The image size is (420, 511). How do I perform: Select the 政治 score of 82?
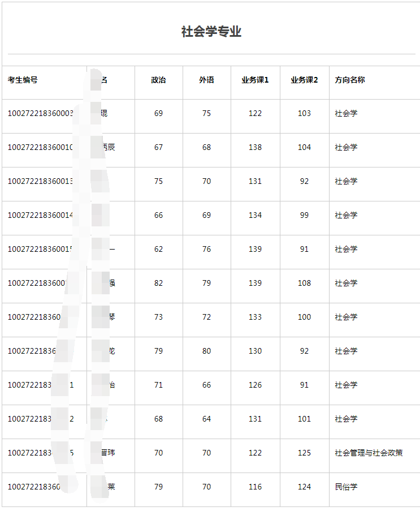click(x=158, y=283)
